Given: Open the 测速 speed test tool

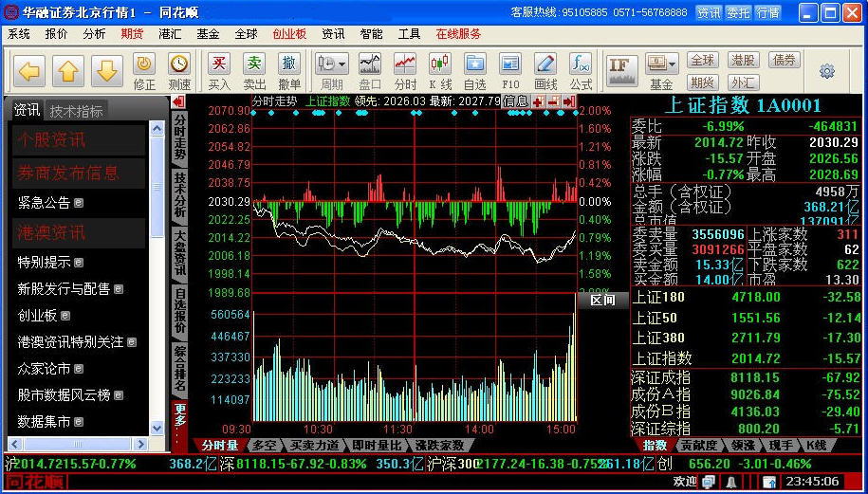Looking at the screenshot, I should [x=179, y=72].
